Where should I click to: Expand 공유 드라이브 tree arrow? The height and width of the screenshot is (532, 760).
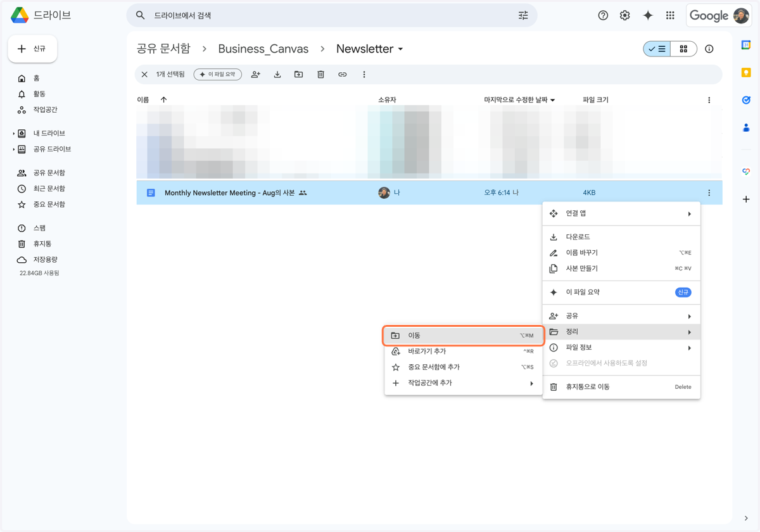pyautogui.click(x=13, y=149)
